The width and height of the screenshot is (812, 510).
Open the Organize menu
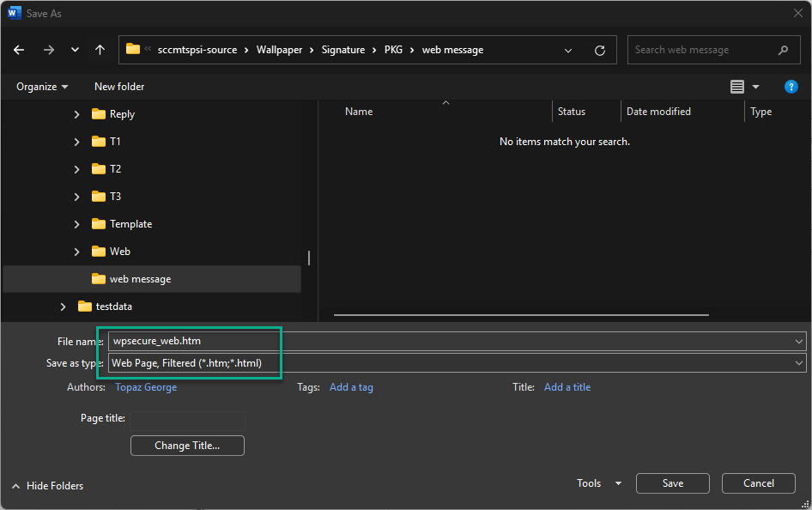(42, 87)
